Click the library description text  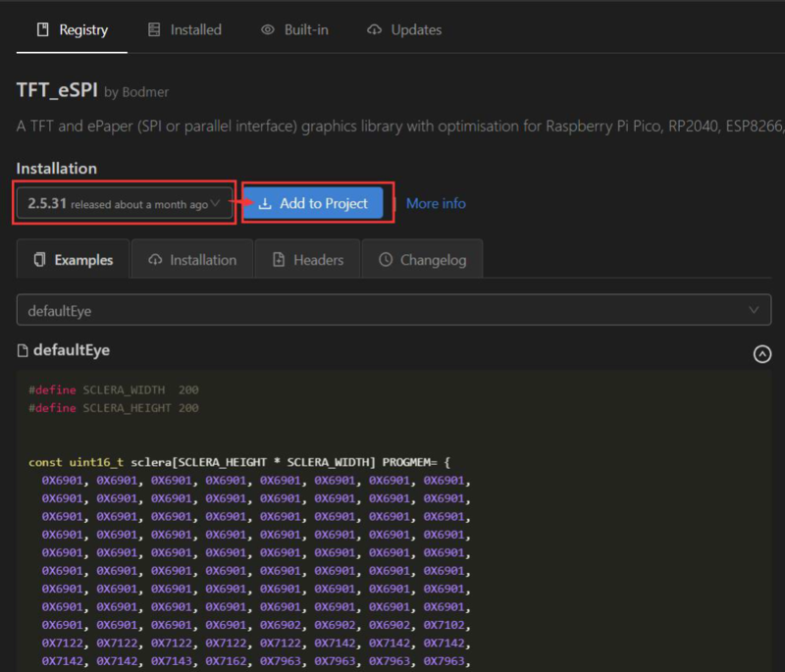(x=400, y=127)
